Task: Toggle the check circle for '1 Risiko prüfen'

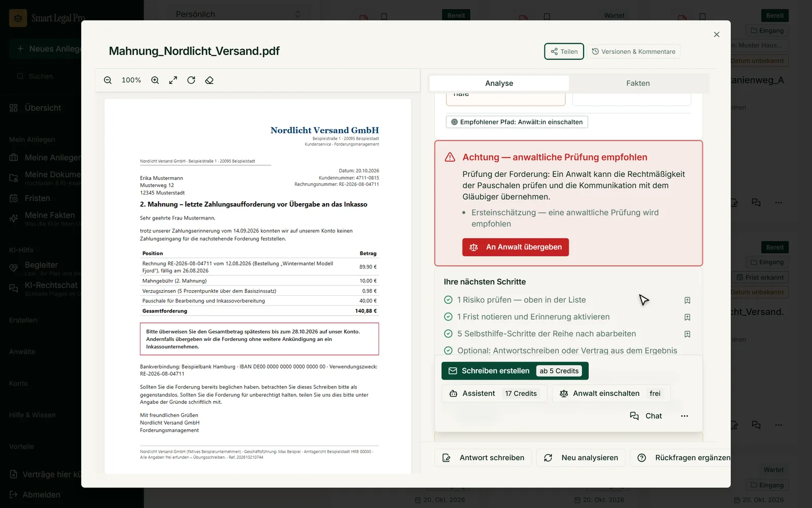Action: click(448, 300)
